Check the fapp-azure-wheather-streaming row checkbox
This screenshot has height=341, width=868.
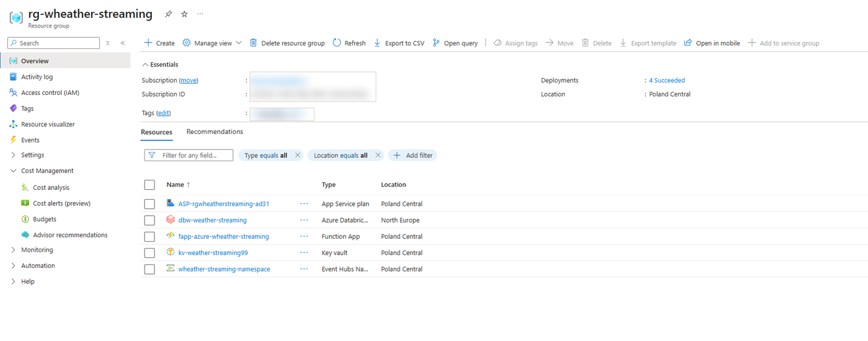pyautogui.click(x=149, y=236)
